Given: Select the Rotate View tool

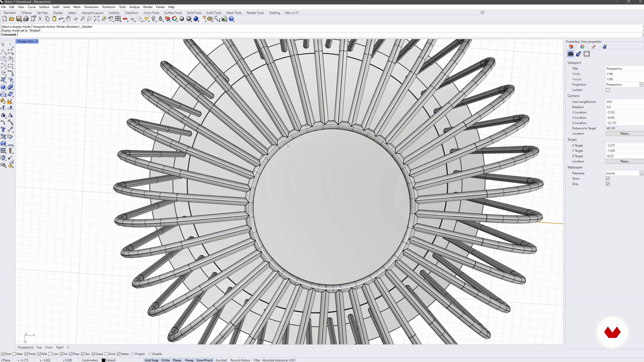Looking at the screenshot, I should (x=75, y=19).
